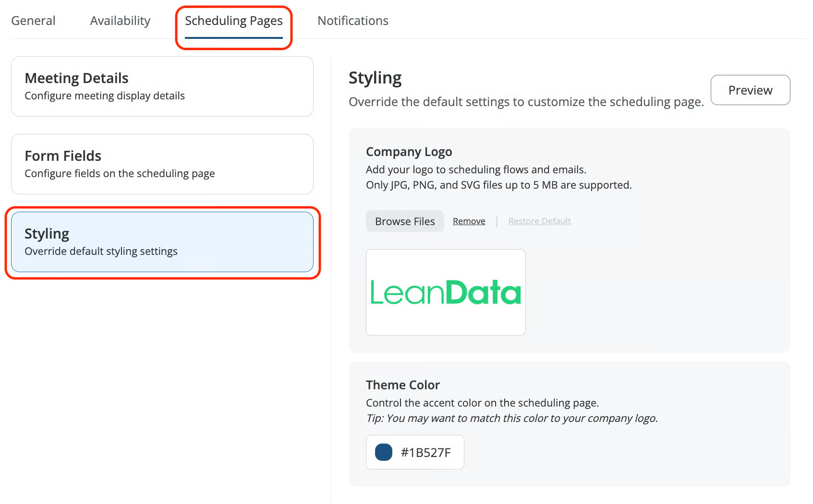Image resolution: width=813 pixels, height=504 pixels.
Task: Click the #1B527F hex color field
Action: click(415, 452)
